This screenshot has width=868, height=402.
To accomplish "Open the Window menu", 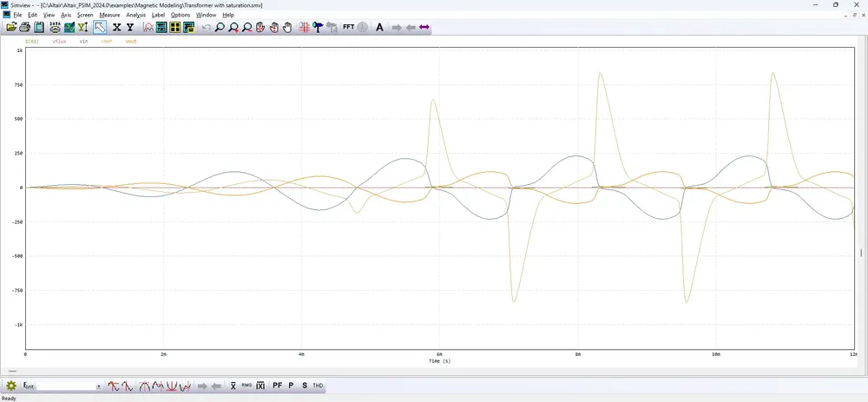I will [206, 15].
